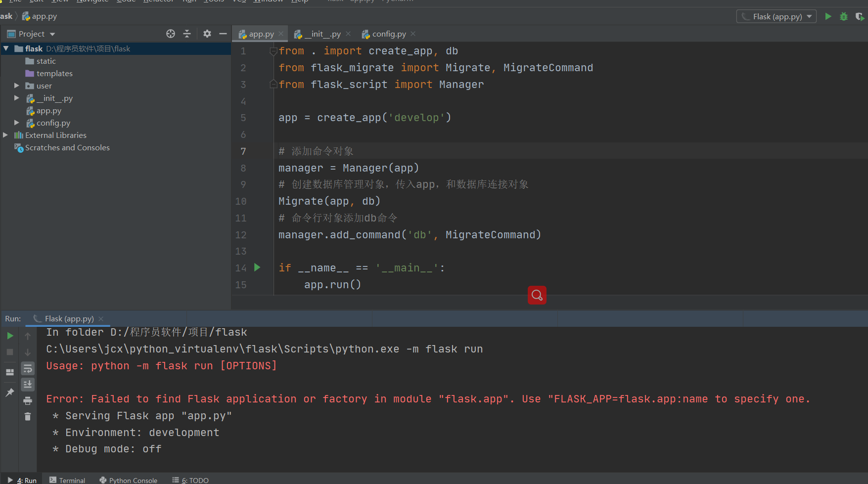
Task: Run with coverage icon in toolbar
Action: pyautogui.click(x=860, y=16)
